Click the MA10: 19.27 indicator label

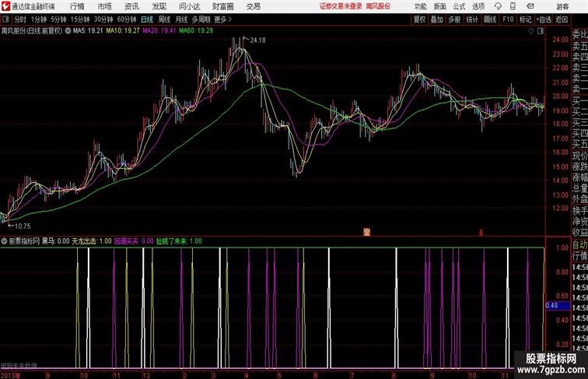click(x=123, y=31)
